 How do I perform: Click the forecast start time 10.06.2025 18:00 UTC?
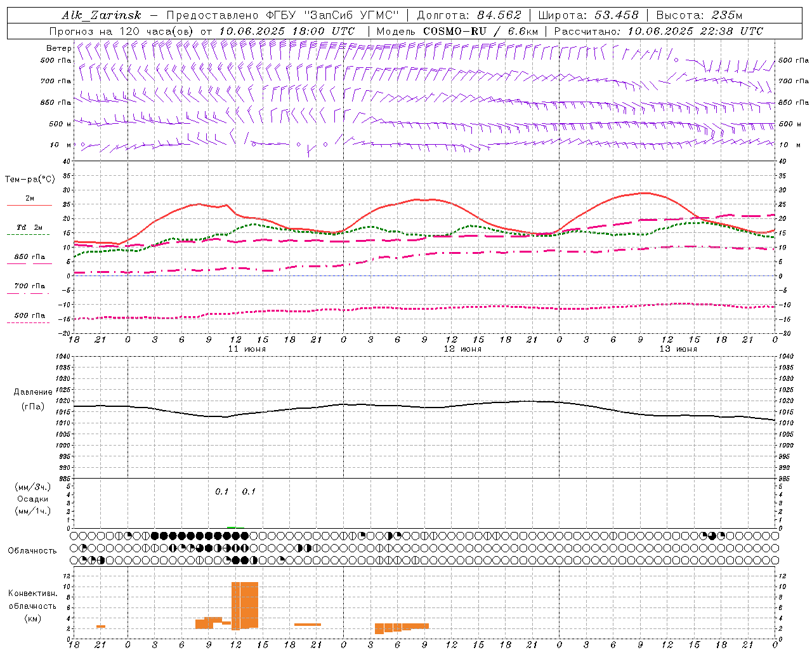(287, 31)
